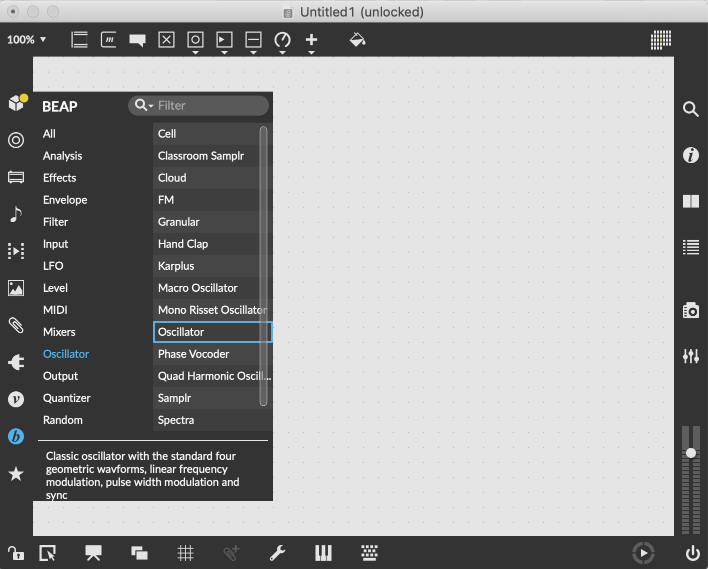Image resolution: width=708 pixels, height=569 pixels.
Task: Add a comment from top toolbar
Action: tap(137, 40)
